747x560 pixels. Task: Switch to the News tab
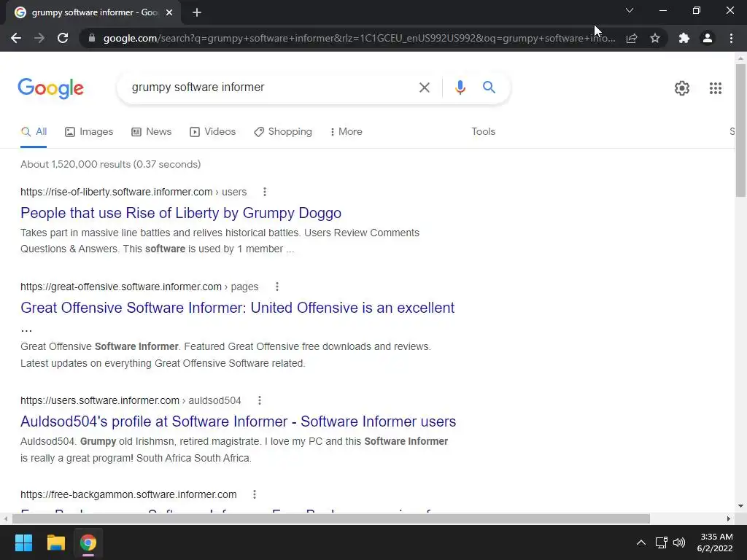(152, 132)
